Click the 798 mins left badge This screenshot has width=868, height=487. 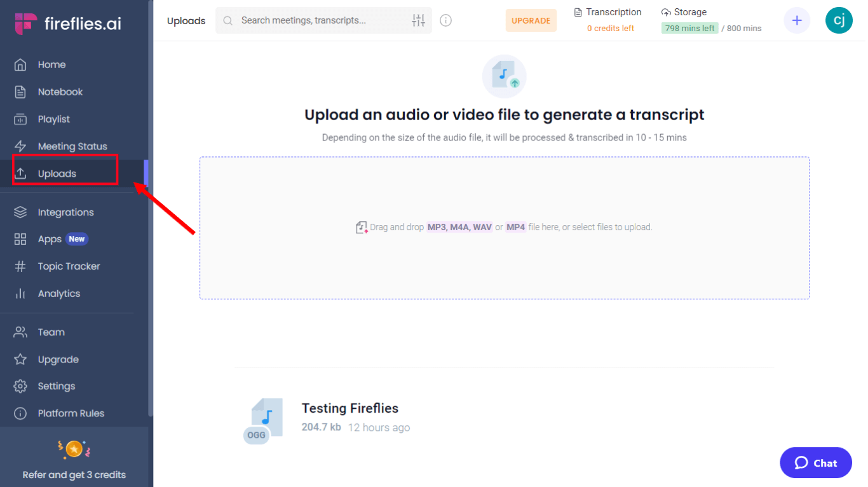(690, 28)
